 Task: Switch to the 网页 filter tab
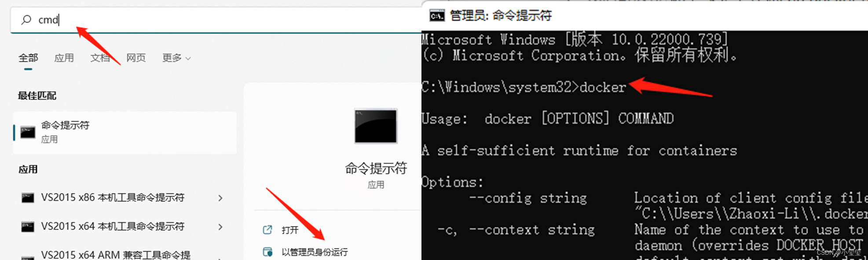(136, 58)
